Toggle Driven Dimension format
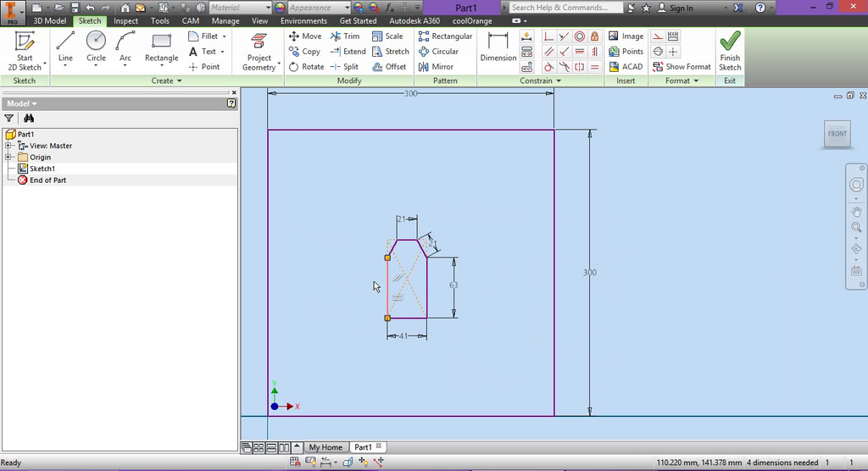 673,36
